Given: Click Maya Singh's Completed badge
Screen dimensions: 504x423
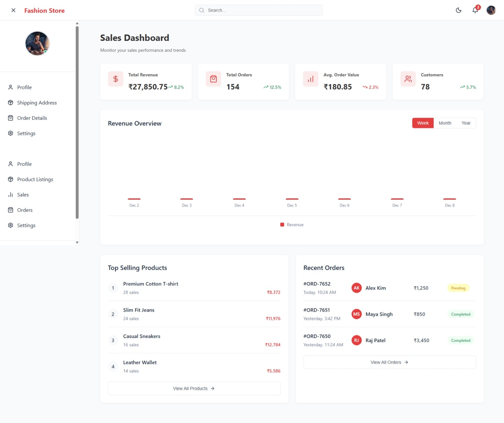Looking at the screenshot, I should [x=461, y=314].
